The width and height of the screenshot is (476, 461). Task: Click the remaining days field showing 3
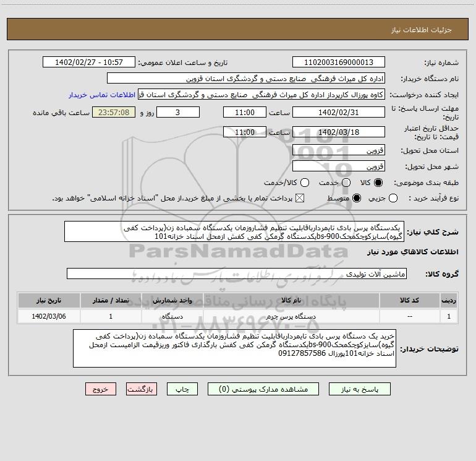(x=178, y=113)
